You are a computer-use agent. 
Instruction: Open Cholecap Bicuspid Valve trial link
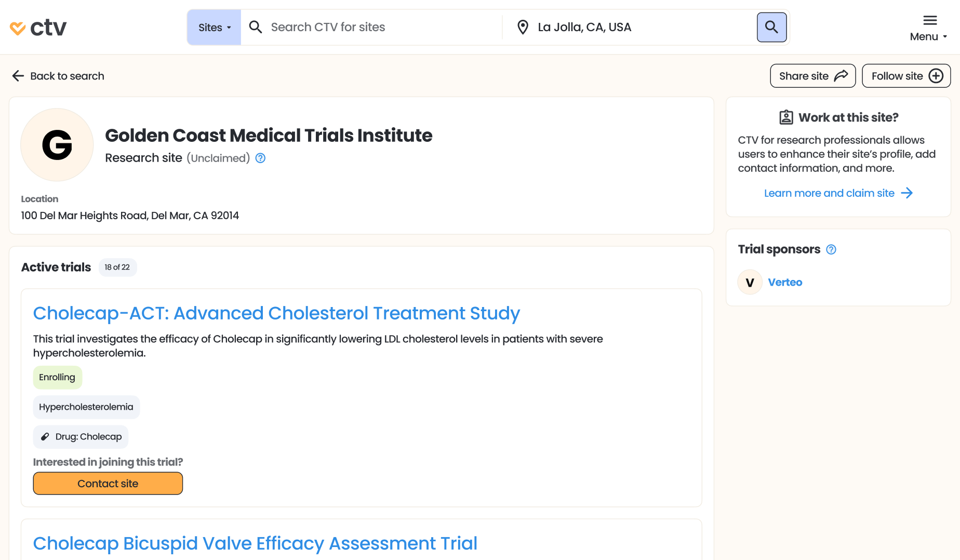255,543
